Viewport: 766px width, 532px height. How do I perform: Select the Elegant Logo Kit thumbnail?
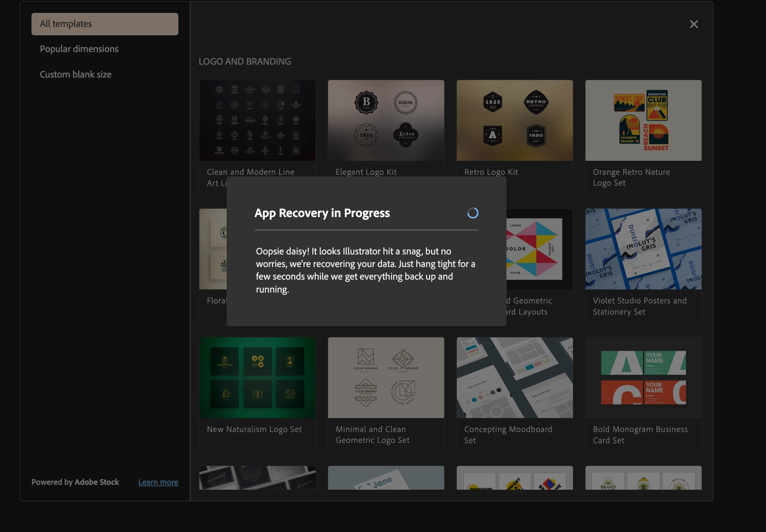(x=386, y=120)
